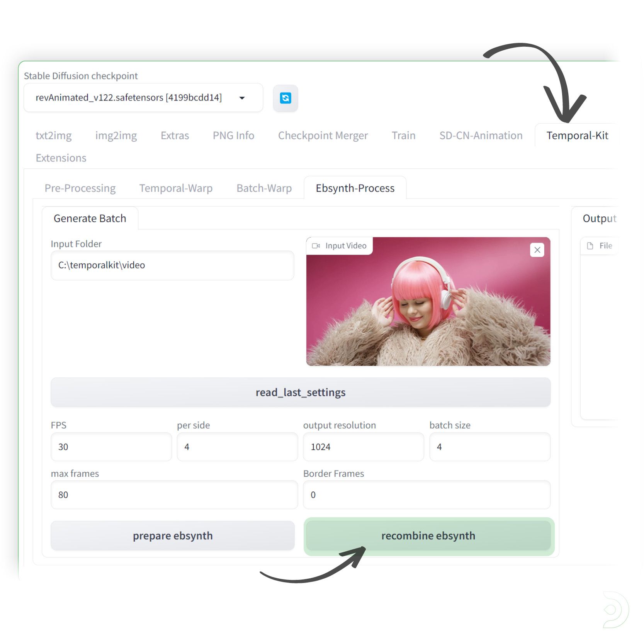The width and height of the screenshot is (644, 644).
Task: Select the Generate Batch tab
Action: tap(90, 218)
